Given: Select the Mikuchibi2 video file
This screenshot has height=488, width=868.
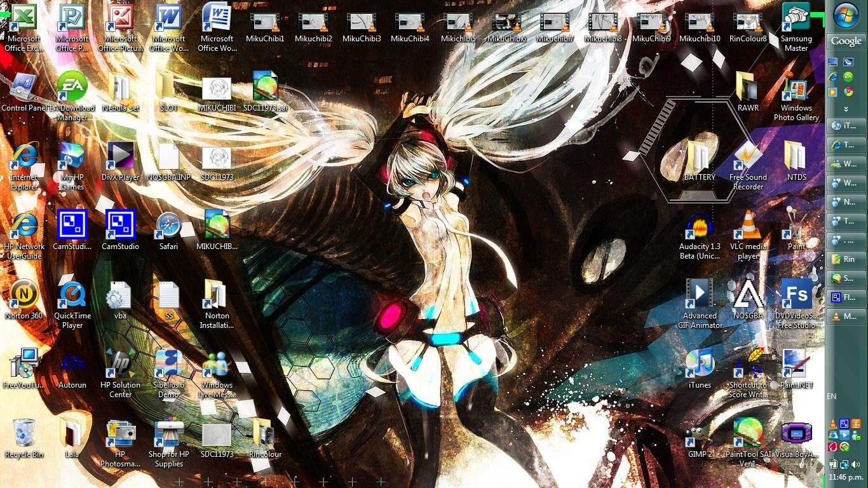Looking at the screenshot, I should point(314,28).
